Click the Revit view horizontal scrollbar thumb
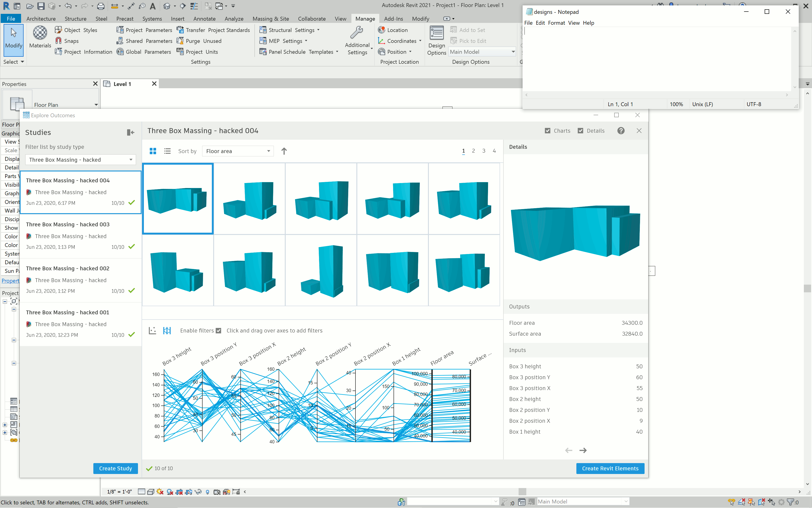The width and height of the screenshot is (812, 508). (522, 491)
